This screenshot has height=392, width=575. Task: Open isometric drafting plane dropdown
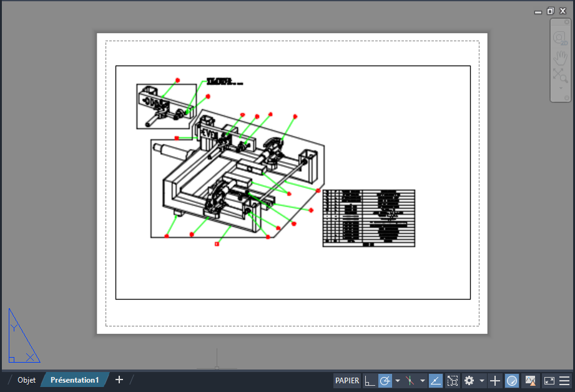(x=423, y=381)
